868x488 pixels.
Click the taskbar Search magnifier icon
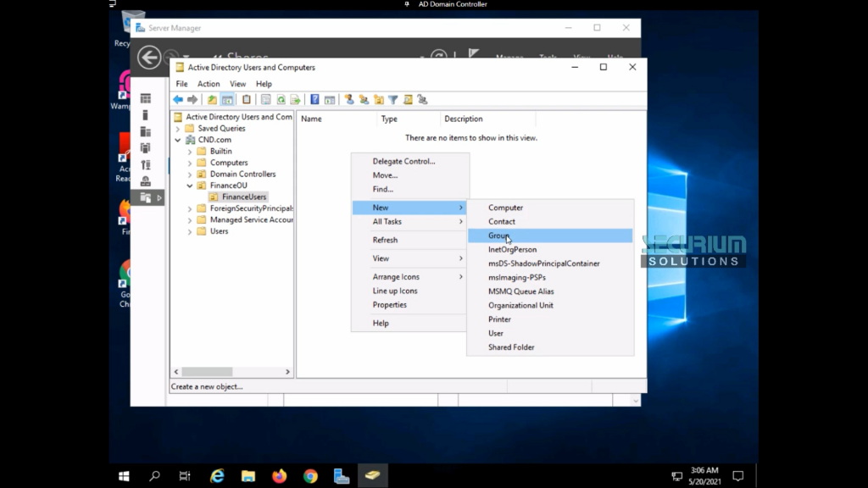(154, 476)
